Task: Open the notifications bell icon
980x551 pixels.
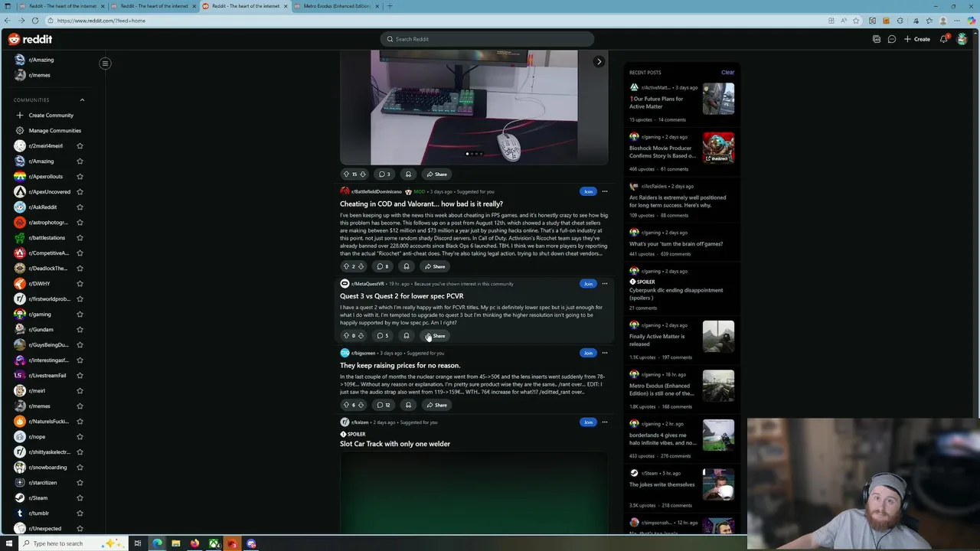Action: coord(944,39)
